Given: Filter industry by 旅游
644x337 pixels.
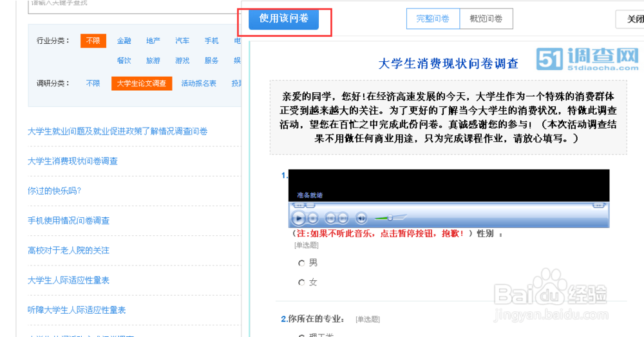Looking at the screenshot, I should tap(153, 61).
